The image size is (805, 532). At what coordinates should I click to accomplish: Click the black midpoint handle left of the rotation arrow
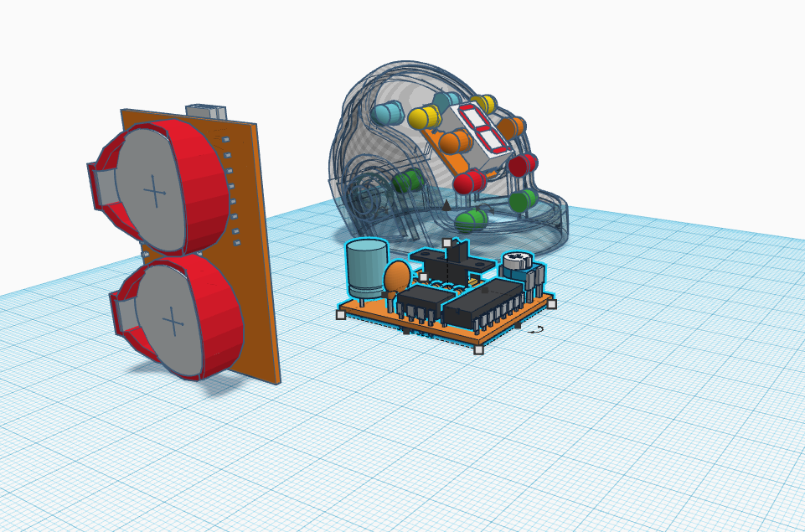[518, 325]
